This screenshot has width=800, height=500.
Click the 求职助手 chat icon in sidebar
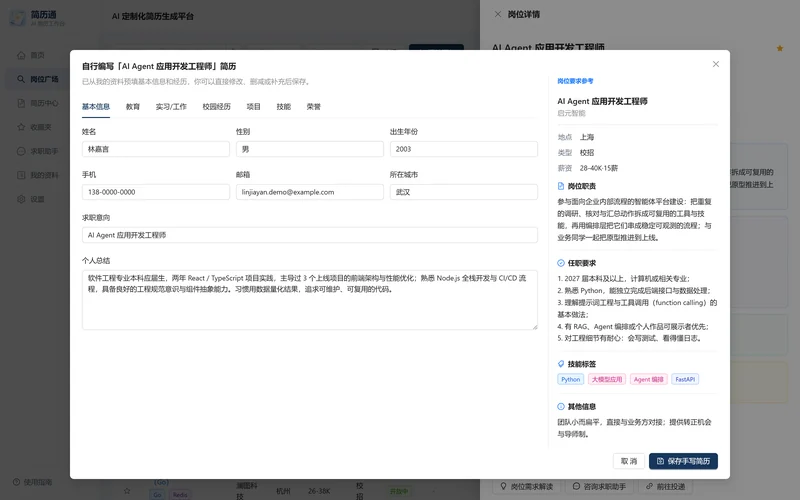point(21,151)
